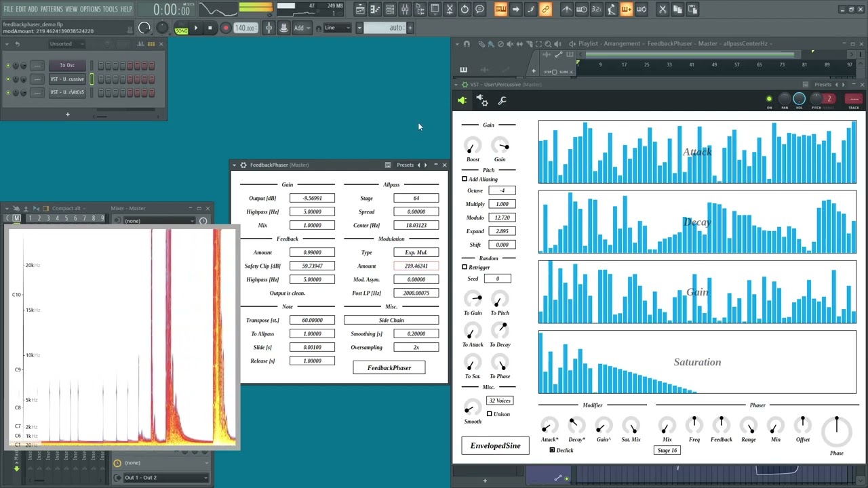Open the Stage 16 phaser dropdown

tap(667, 450)
